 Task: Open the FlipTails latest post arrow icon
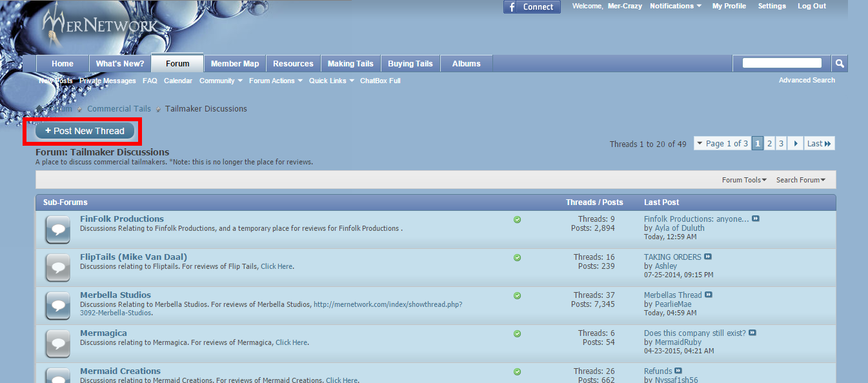pos(708,257)
